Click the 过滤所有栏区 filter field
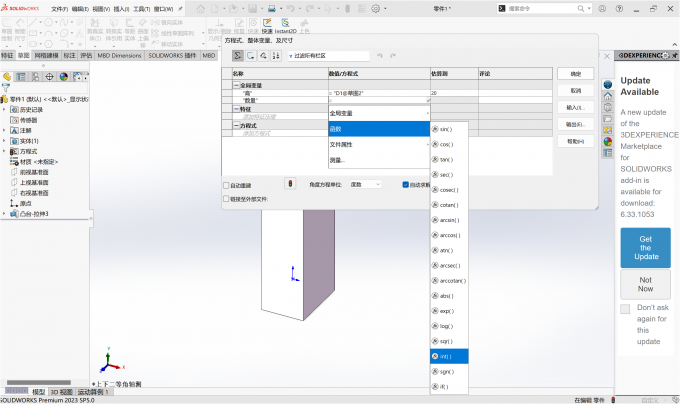This screenshot has height=404, width=680. point(328,55)
